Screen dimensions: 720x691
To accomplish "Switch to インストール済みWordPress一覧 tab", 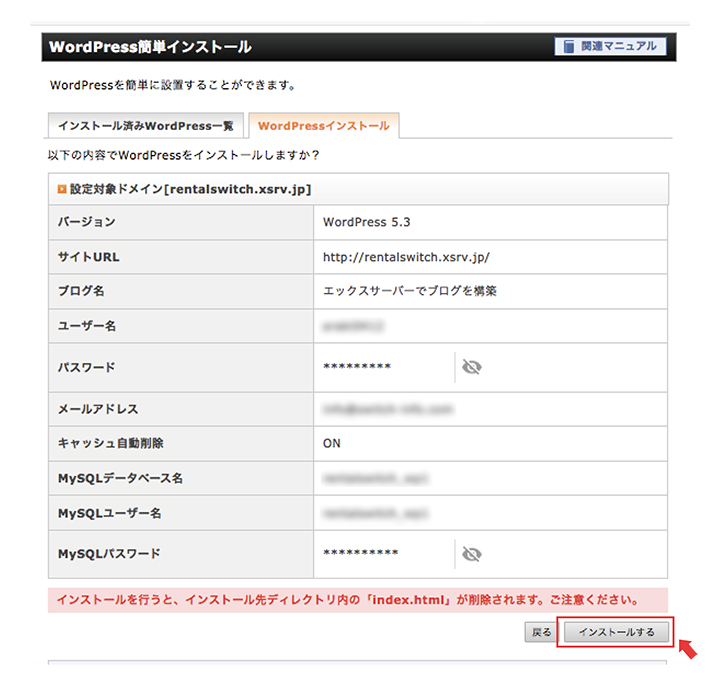I will [x=146, y=125].
